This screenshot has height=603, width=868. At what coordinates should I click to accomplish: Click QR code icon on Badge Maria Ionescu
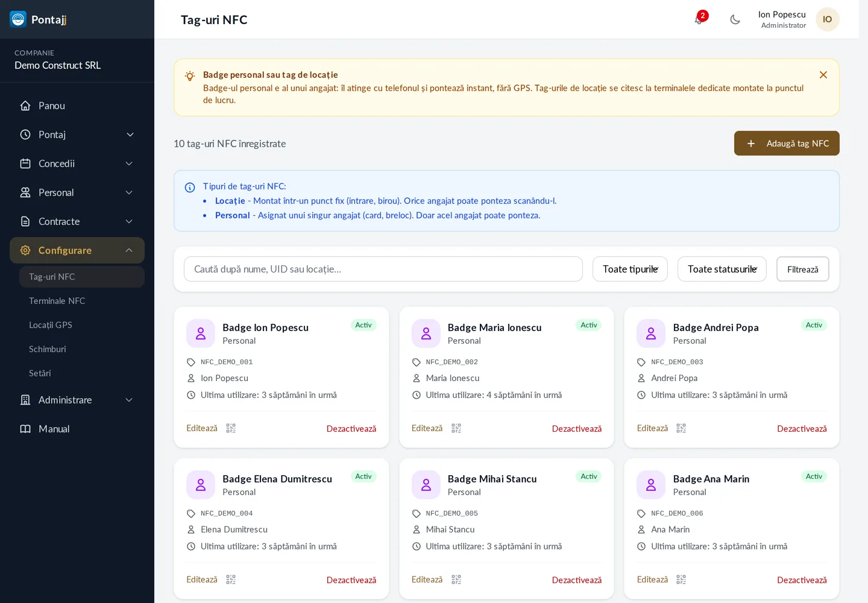(456, 428)
